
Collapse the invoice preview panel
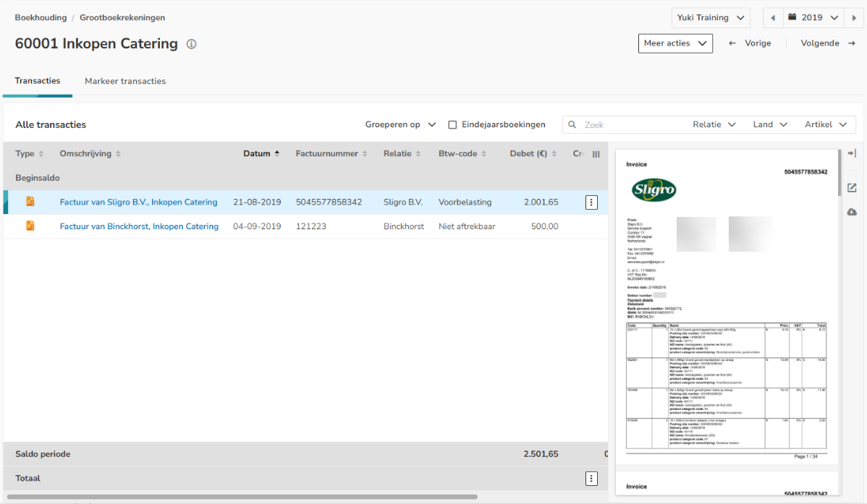(x=852, y=153)
